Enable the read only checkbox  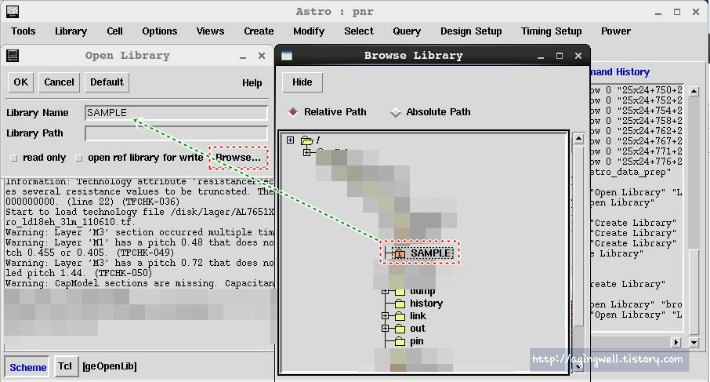coord(14,158)
